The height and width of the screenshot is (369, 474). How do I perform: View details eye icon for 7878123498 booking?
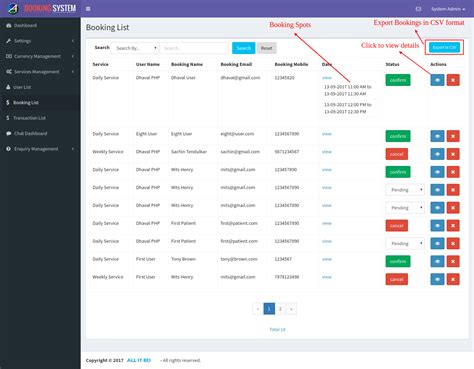point(437,279)
